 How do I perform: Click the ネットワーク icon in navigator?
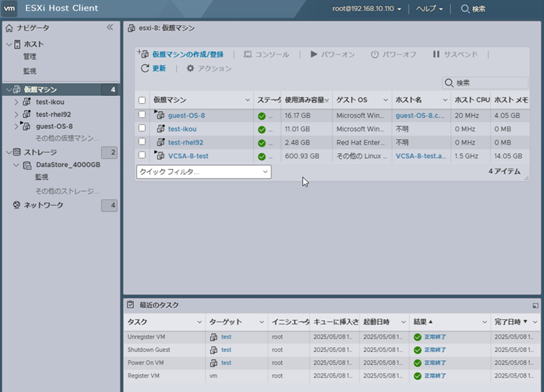(16, 206)
